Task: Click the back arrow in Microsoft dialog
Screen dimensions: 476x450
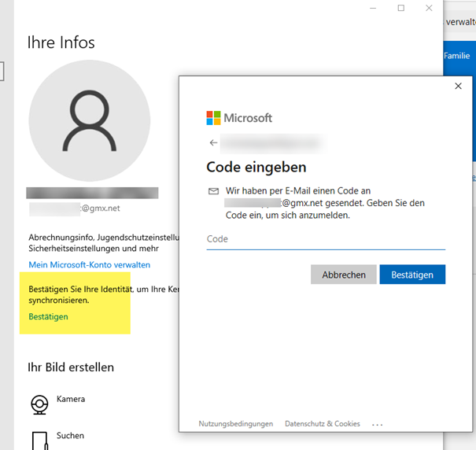Action: (213, 142)
